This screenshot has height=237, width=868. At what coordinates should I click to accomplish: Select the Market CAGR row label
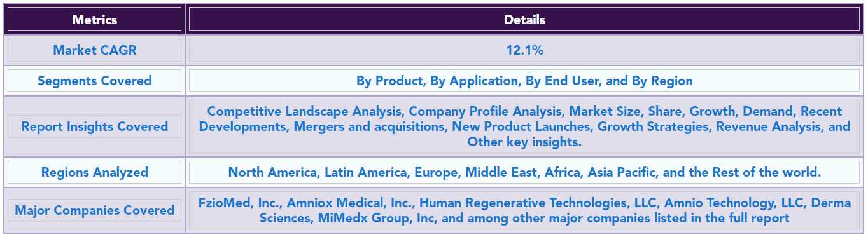tap(94, 50)
